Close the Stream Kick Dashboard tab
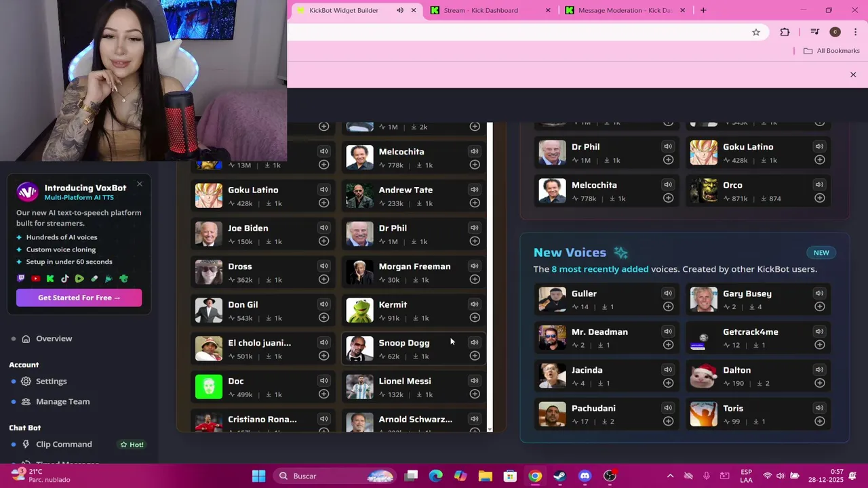Viewport: 868px width, 488px height. pos(548,10)
